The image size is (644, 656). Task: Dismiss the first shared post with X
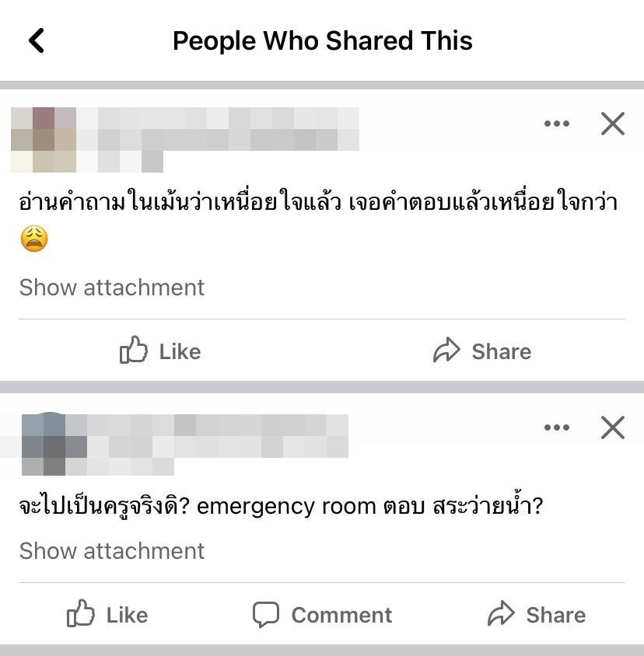[613, 124]
